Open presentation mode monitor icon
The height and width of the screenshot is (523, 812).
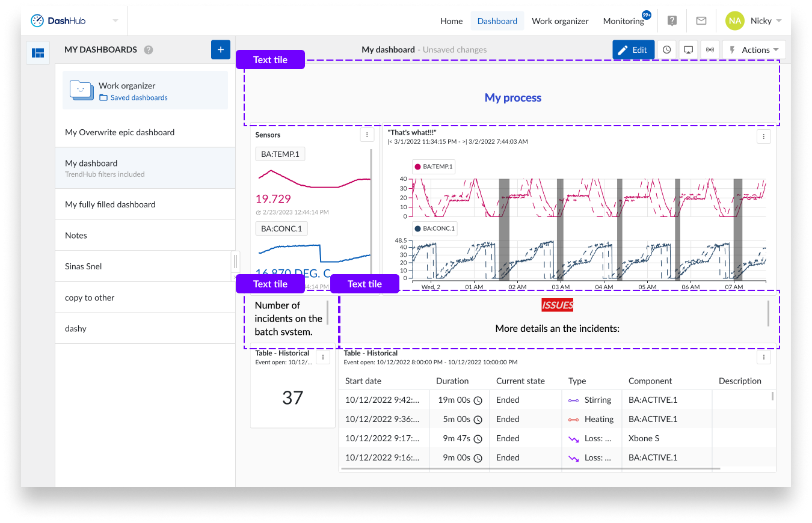tap(688, 50)
